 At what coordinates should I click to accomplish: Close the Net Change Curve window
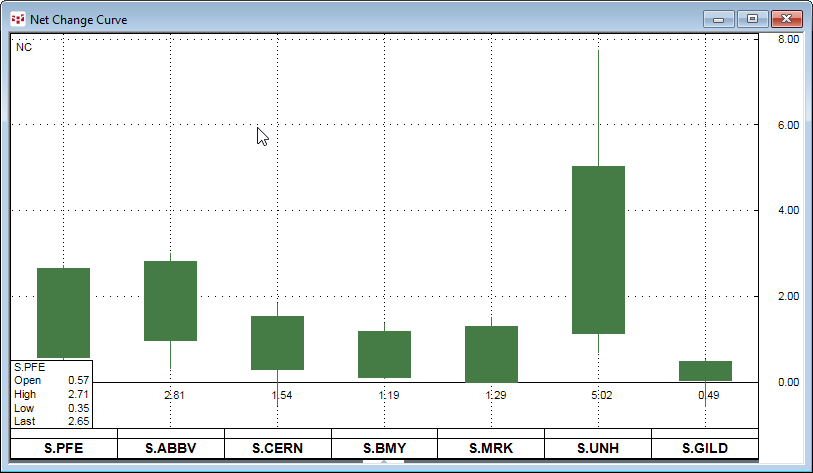pos(784,18)
